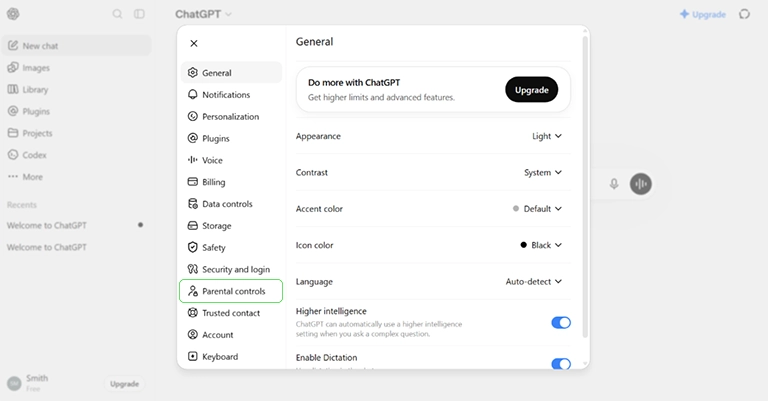Click the Upgrade button beside Smith profile
This screenshot has height=401, width=768.
[x=124, y=384]
